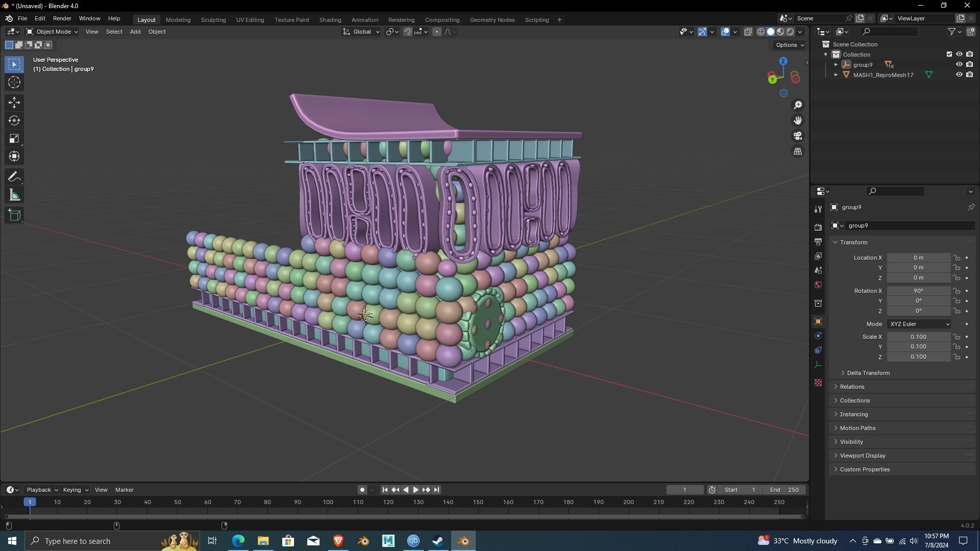980x551 pixels.
Task: Uncheck Collection exclude checkbox in outliner
Action: click(949, 55)
